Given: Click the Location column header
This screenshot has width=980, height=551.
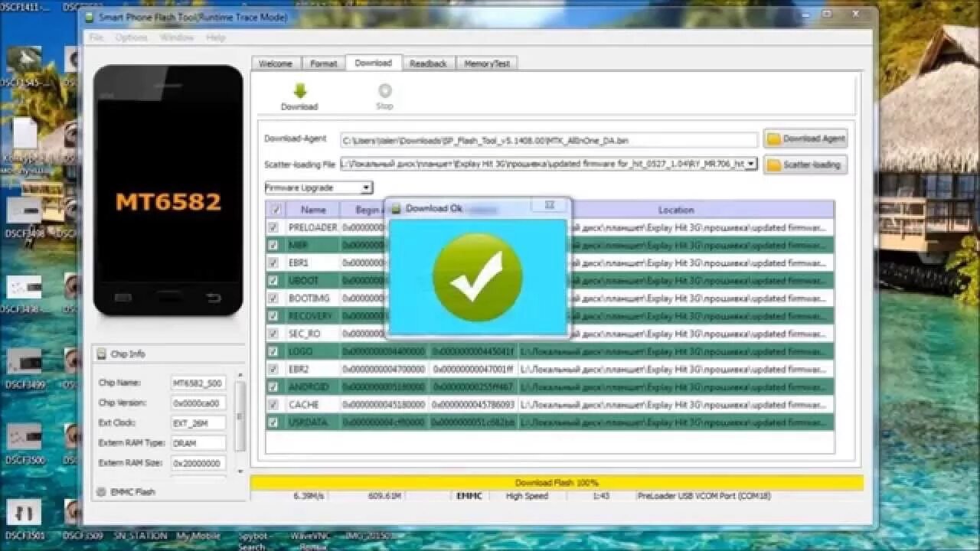Looking at the screenshot, I should [676, 210].
